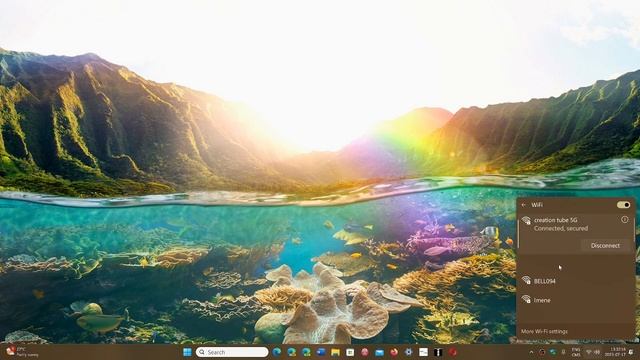Click the taskbar Search box
Viewport: 640px width, 360px height.
click(232, 352)
